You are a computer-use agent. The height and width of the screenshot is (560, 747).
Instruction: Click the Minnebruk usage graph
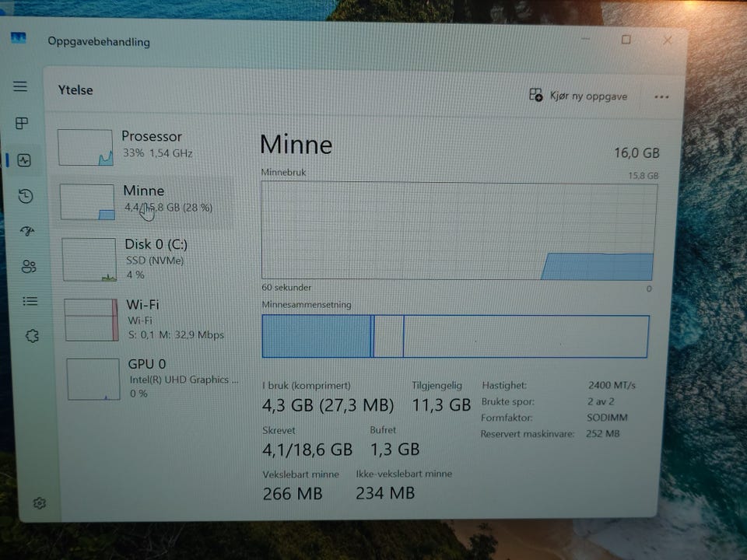(x=459, y=230)
